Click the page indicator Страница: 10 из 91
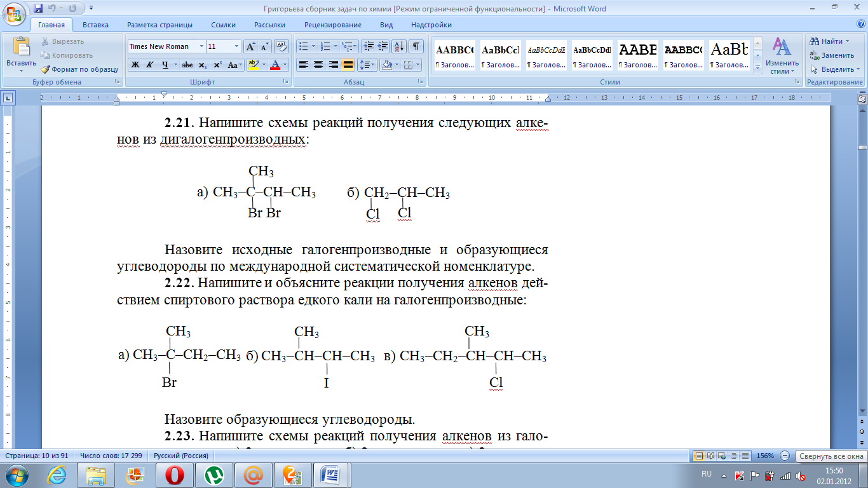Screen dimensions: 868x488 point(37,456)
